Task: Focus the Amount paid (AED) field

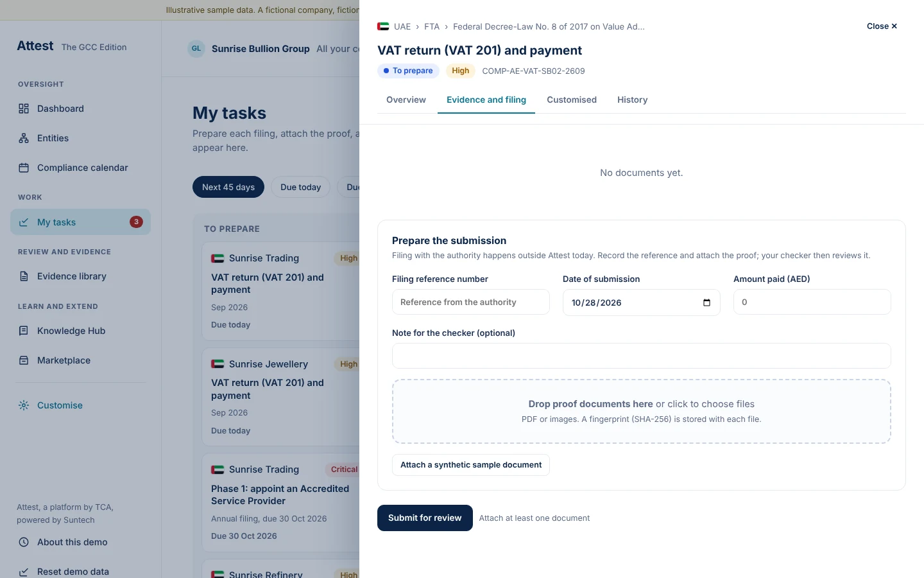Action: coord(812,302)
